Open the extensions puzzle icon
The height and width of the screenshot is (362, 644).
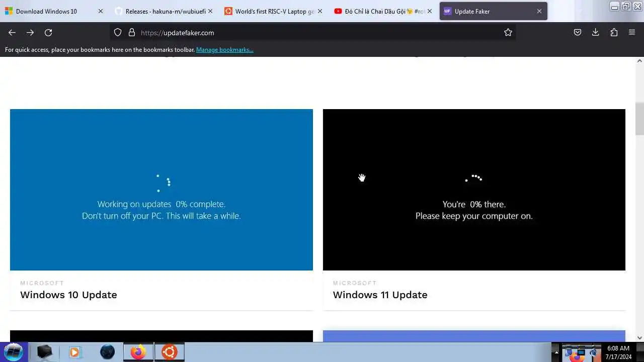(614, 33)
